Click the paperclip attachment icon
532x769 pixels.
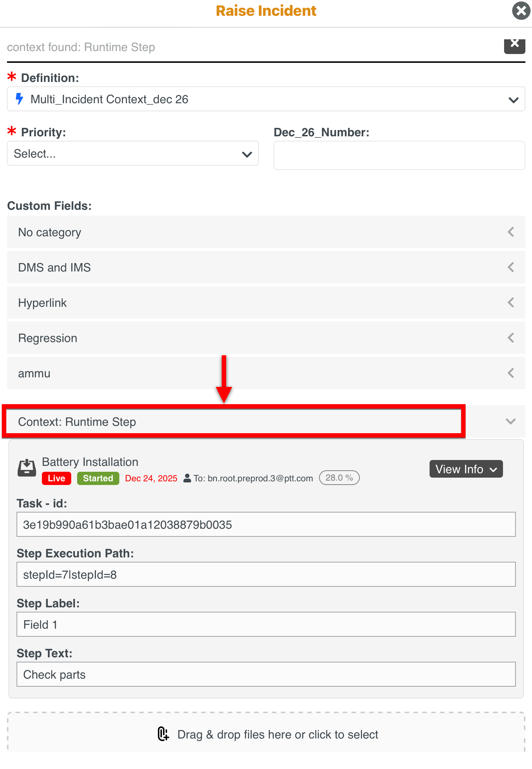coord(163,734)
